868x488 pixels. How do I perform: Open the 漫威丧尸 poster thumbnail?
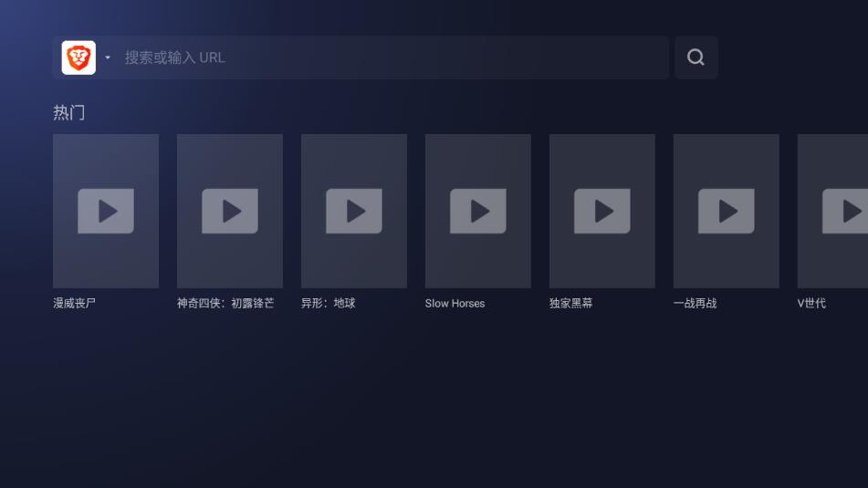[x=106, y=211]
